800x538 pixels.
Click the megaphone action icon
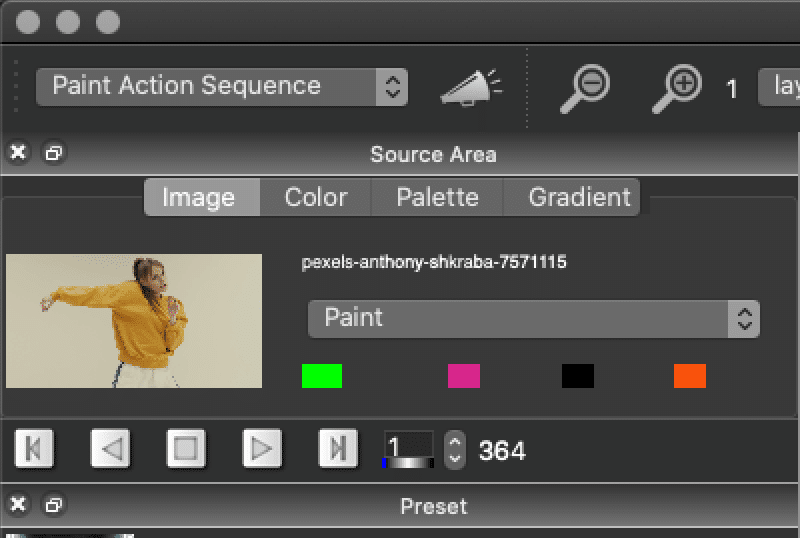(x=471, y=88)
